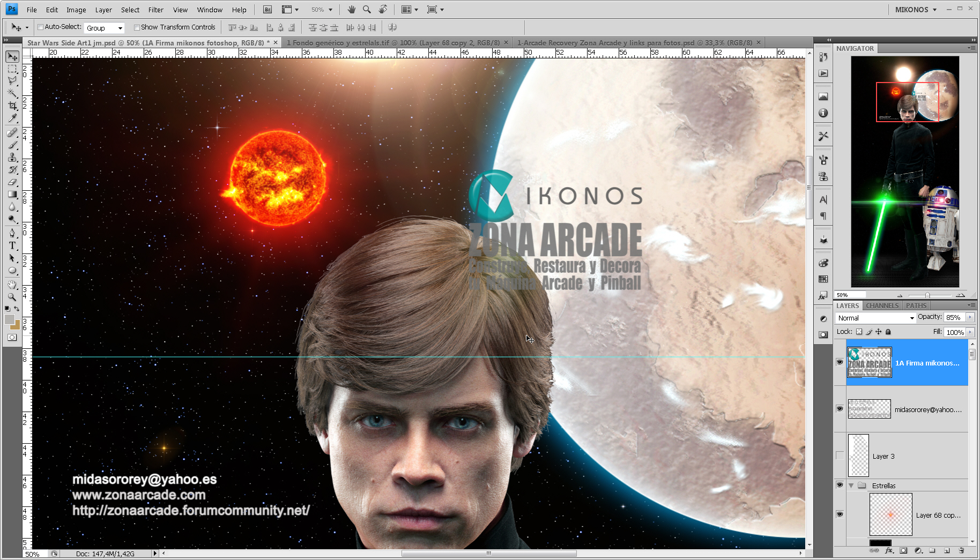Click the Auto-Align Layers icon
Viewport: 980px width, 560px height.
[x=392, y=27]
